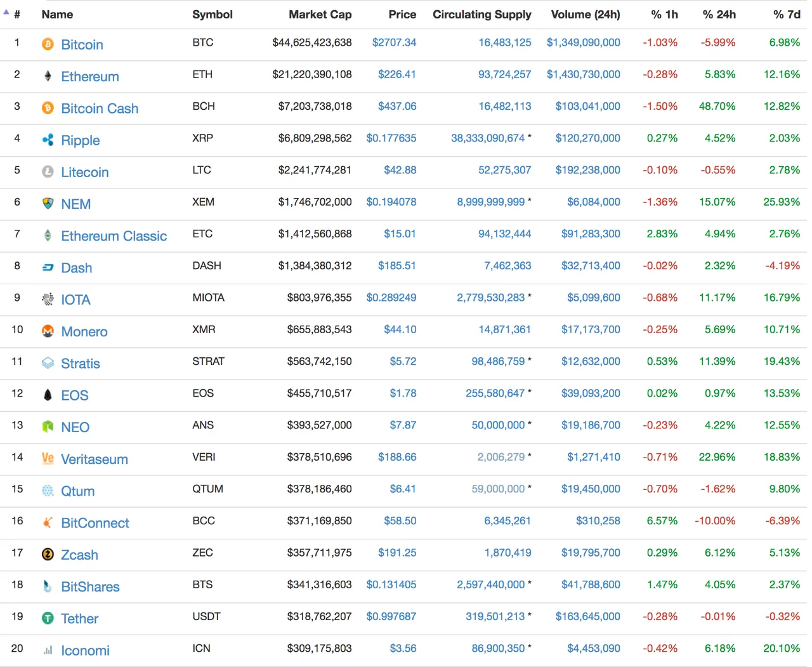Click Bitcoin price $2707.34
This screenshot has height=667, width=812.
394,43
